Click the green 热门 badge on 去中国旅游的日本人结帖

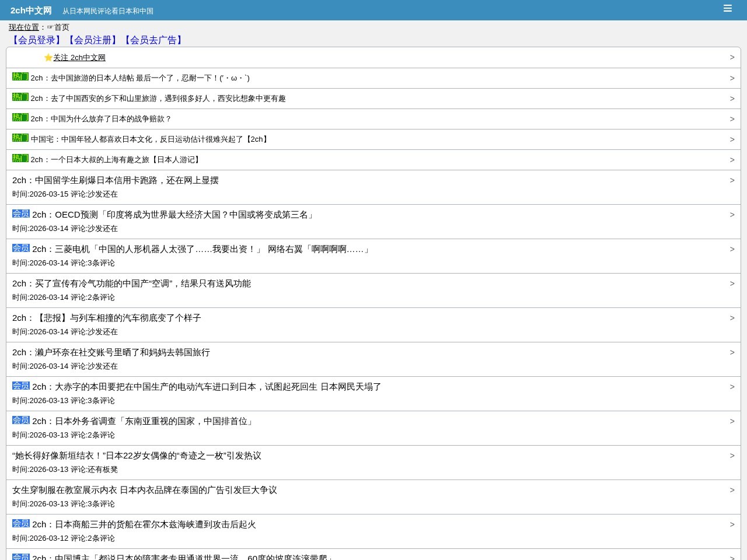(x=20, y=76)
